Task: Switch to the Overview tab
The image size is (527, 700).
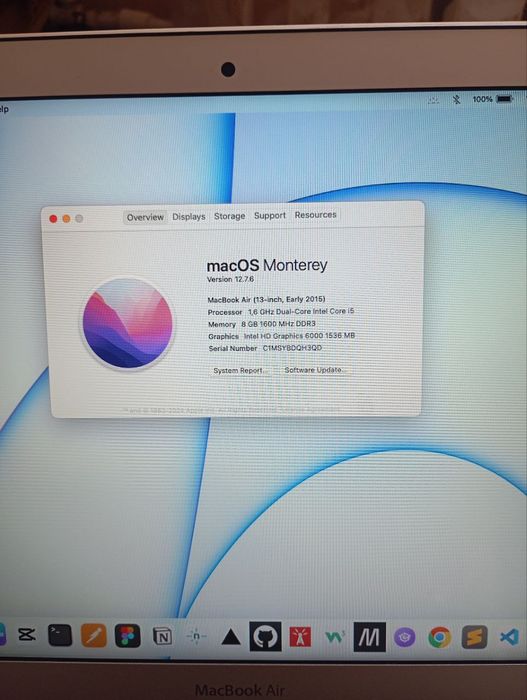Action: point(145,217)
